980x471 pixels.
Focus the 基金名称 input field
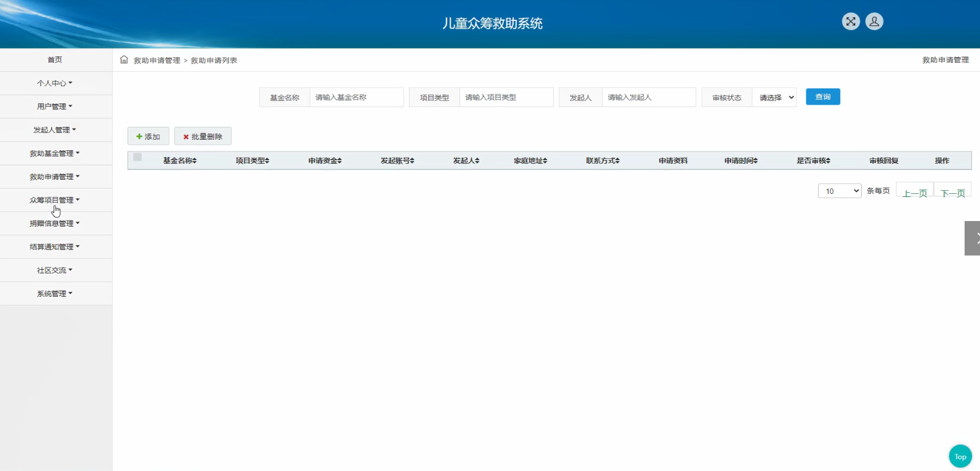[357, 97]
